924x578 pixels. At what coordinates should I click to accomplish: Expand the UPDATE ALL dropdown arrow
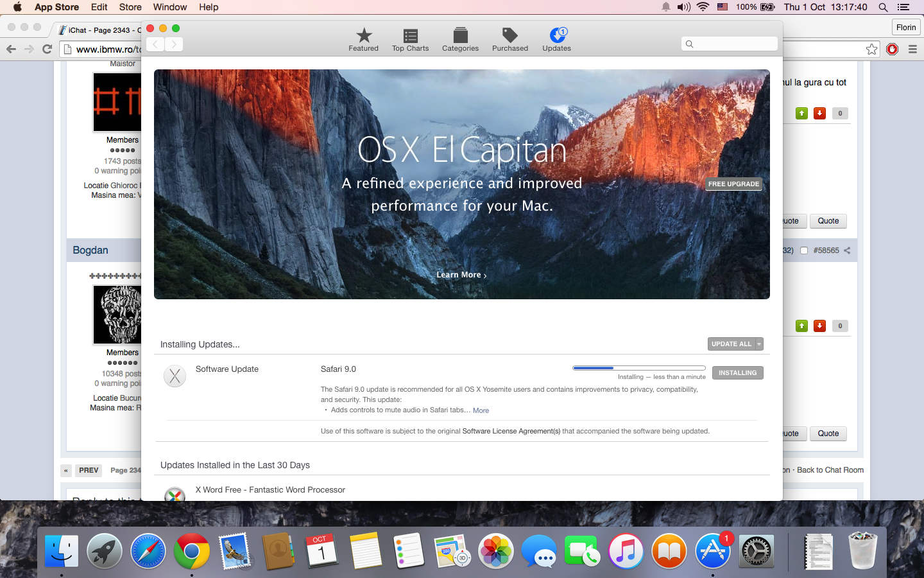pyautogui.click(x=759, y=344)
